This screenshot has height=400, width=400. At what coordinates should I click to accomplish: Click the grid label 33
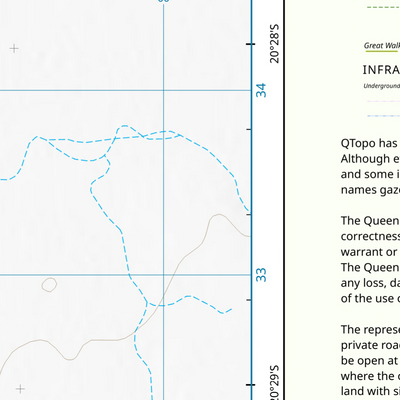[x=262, y=275]
